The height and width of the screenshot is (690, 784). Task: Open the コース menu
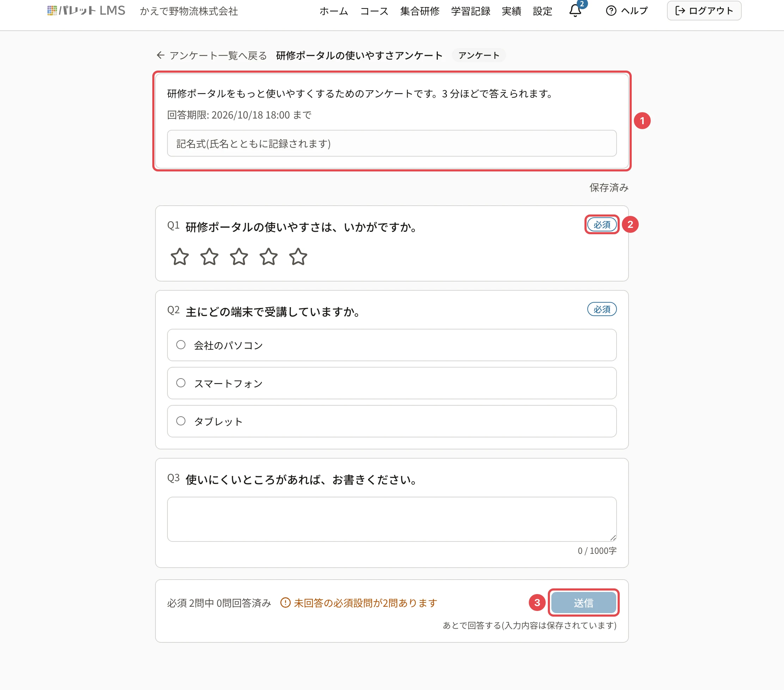tap(374, 11)
